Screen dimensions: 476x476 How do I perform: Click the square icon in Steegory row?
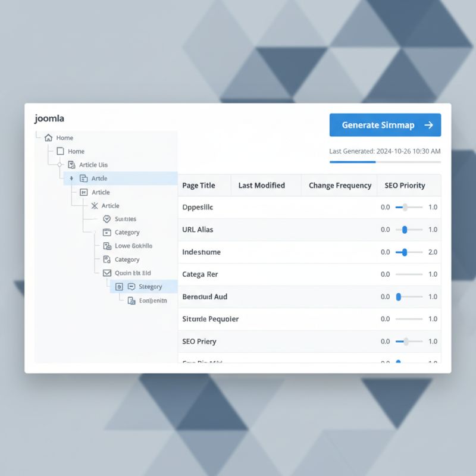(x=119, y=287)
